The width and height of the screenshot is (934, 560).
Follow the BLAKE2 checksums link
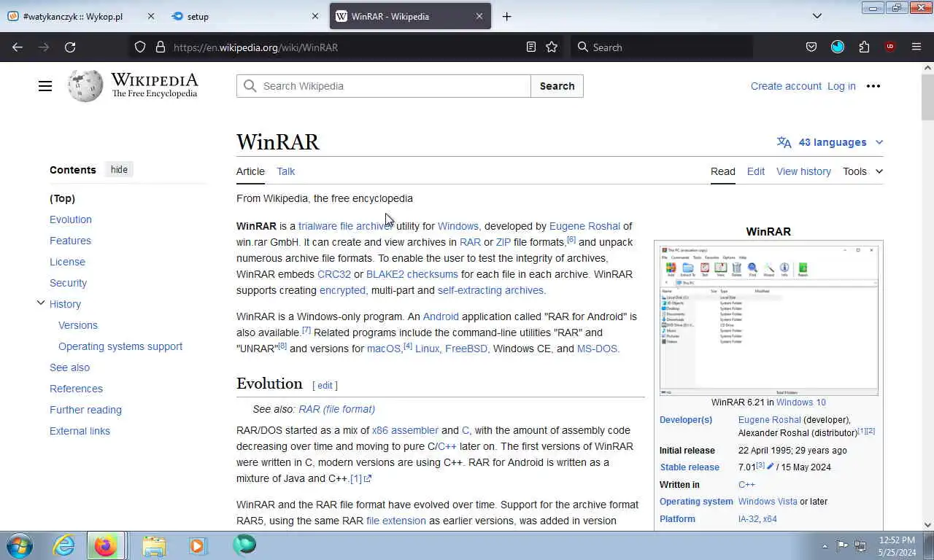click(412, 274)
